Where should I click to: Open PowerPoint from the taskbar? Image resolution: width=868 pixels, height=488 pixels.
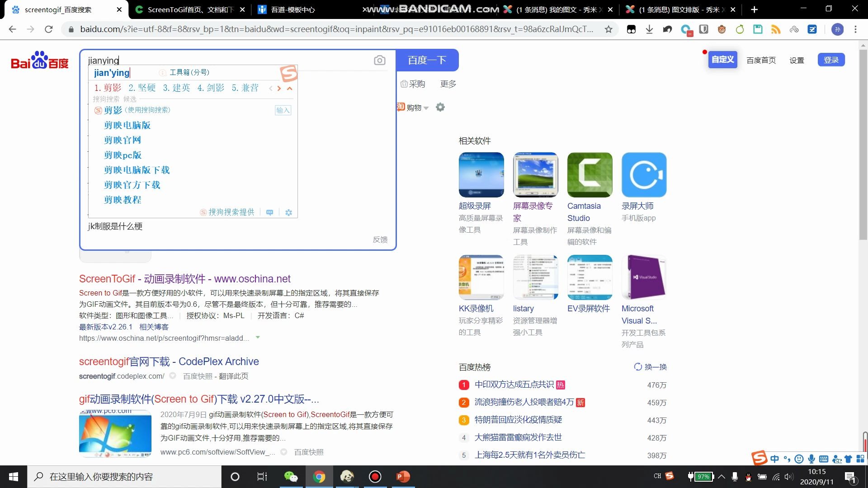tap(403, 477)
